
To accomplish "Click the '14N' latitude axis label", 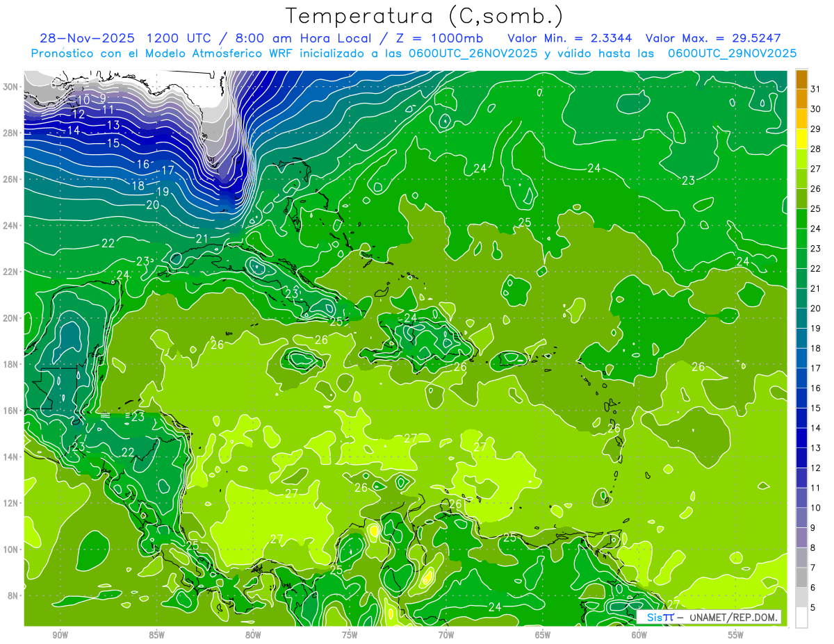I will (12, 456).
